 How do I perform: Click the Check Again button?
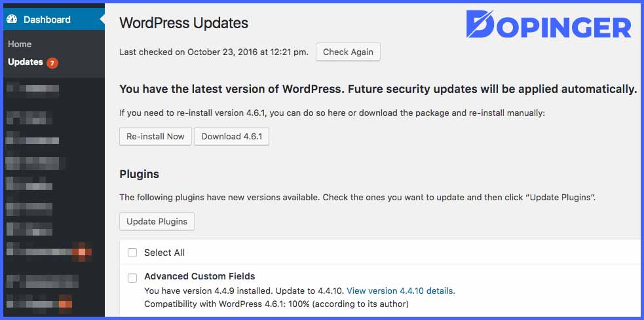pyautogui.click(x=348, y=52)
